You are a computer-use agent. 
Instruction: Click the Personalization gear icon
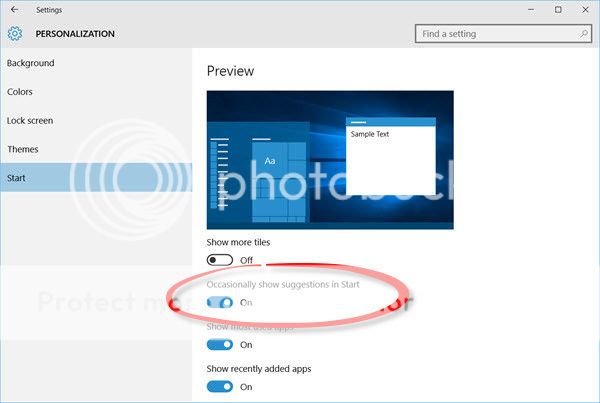pos(15,34)
